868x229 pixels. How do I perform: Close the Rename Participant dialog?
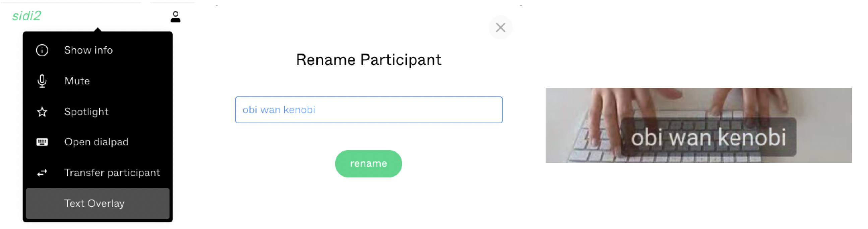(x=500, y=27)
